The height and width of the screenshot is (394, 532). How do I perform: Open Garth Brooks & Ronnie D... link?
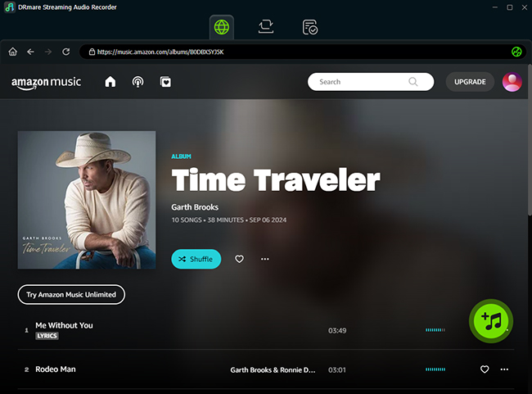273,370
